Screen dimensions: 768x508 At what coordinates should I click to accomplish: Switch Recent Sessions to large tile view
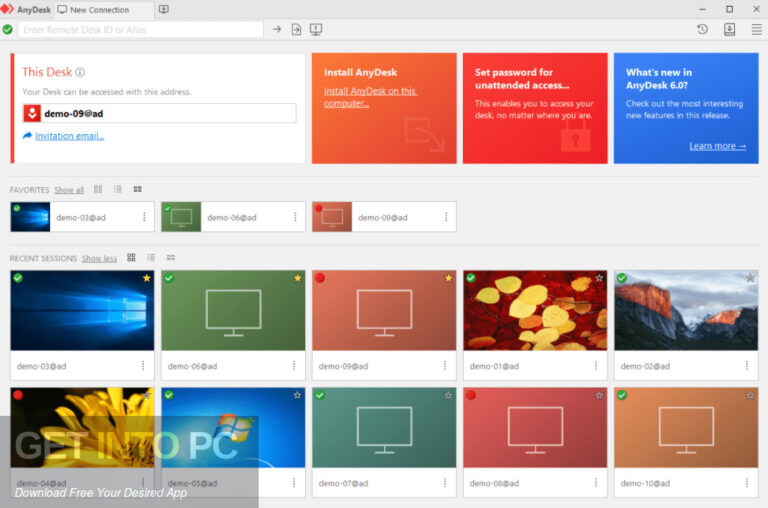point(131,258)
